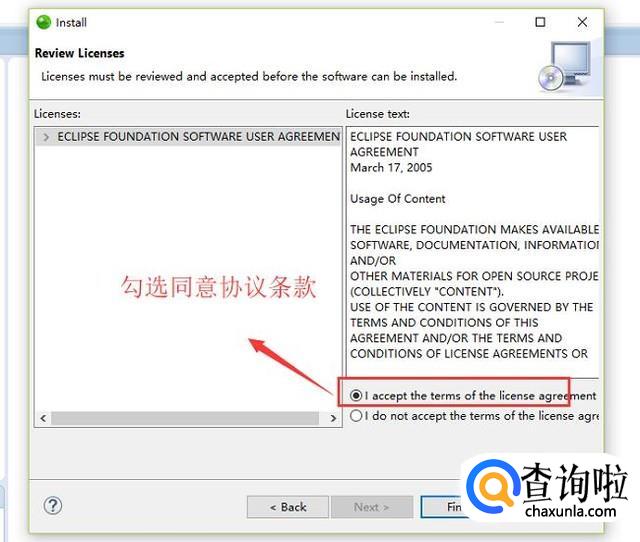Expand the Eclipse Foundation agreement tree item
The width and height of the screenshot is (640, 542).
(46, 137)
